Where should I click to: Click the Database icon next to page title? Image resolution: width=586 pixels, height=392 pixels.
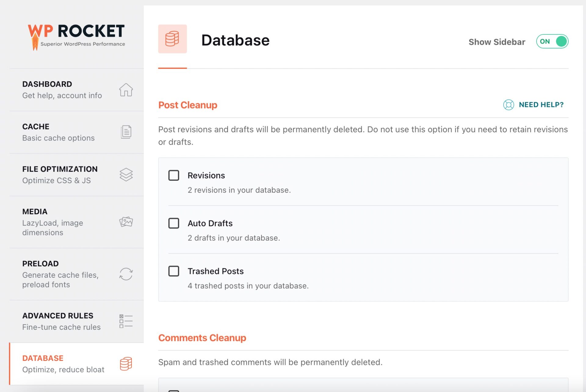click(x=173, y=38)
